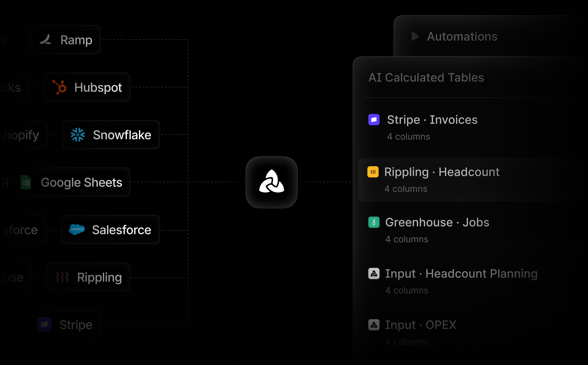Click the yellow Rippling icon beside Headcount
Viewport: 588px width, 365px height.
pyautogui.click(x=373, y=172)
